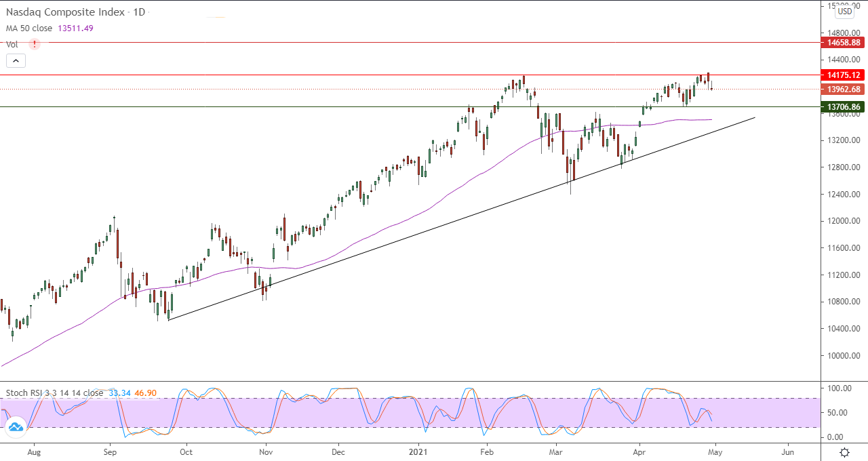Open the USD currency selector
Screen dimensions: 868x461
[x=845, y=11]
